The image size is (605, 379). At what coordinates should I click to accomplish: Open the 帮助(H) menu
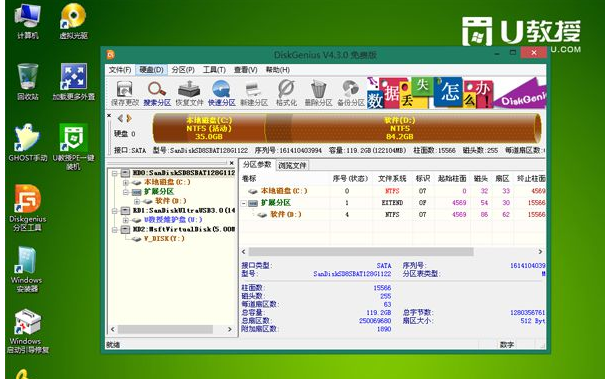(x=277, y=70)
